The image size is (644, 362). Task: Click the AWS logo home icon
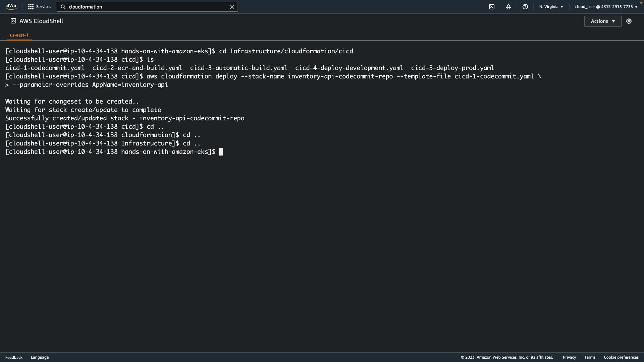pos(11,7)
